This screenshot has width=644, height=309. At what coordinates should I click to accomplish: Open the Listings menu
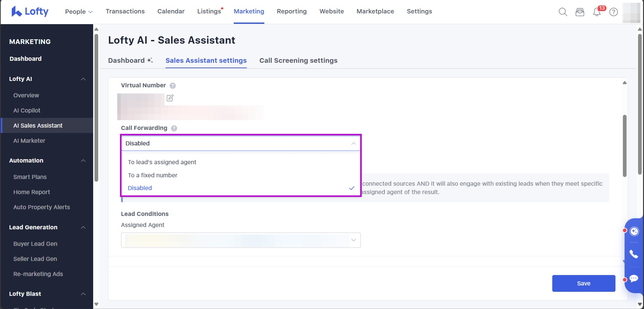(210, 11)
